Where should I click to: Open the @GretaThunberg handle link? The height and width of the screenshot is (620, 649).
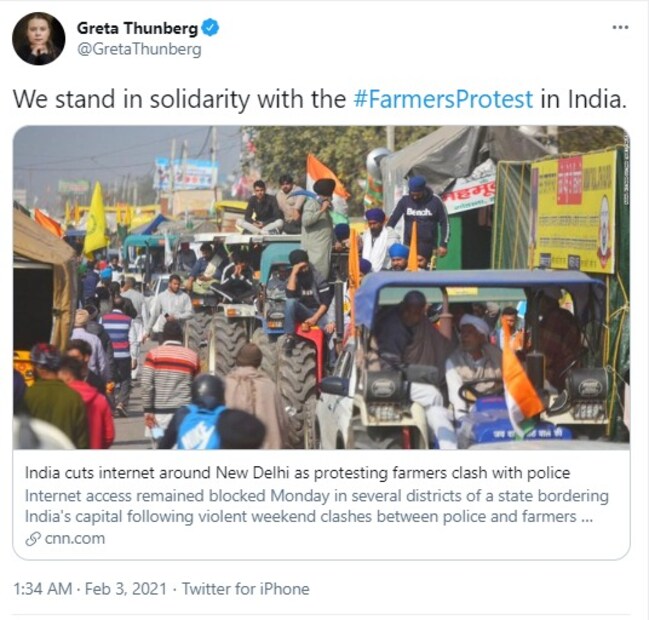coord(139,49)
